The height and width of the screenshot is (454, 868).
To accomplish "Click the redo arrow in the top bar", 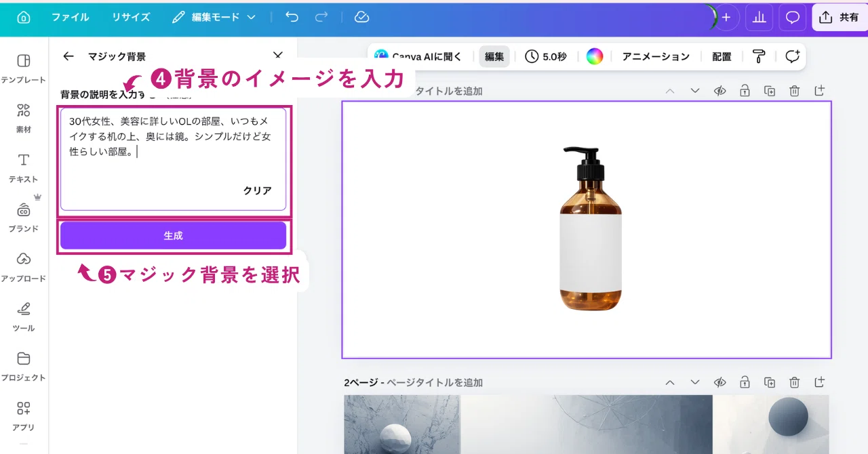I will 321,18.
